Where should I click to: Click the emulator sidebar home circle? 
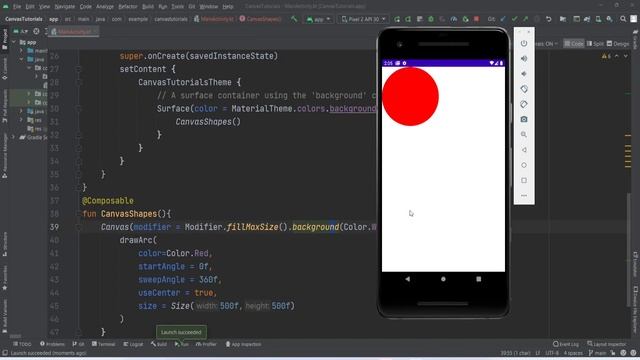pyautogui.click(x=524, y=165)
